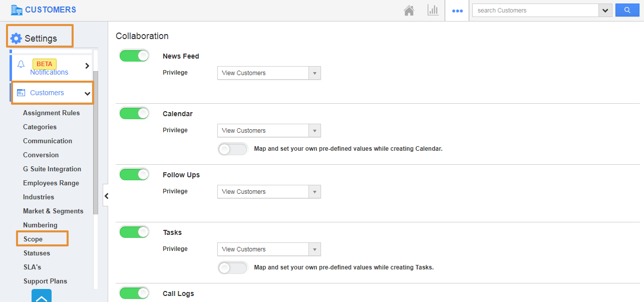Click the search Customers input field
The height and width of the screenshot is (302, 644).
pos(535,11)
